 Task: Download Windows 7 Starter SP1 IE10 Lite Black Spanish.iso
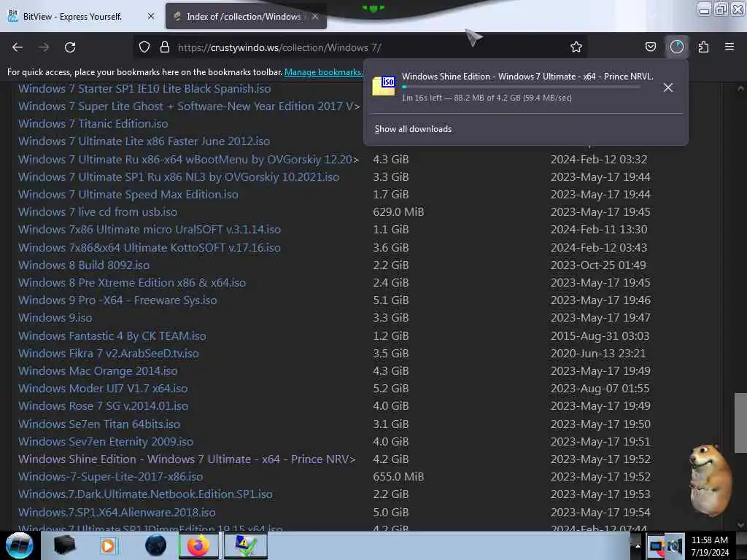point(144,88)
